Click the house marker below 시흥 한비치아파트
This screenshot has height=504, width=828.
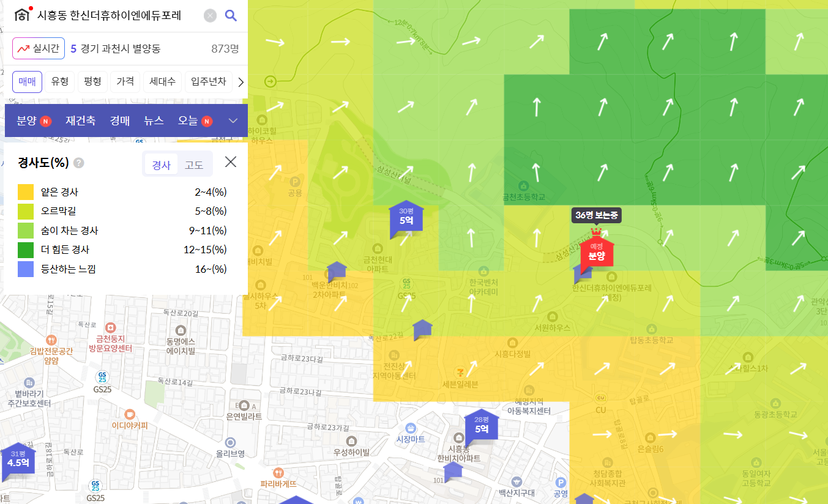[453, 472]
